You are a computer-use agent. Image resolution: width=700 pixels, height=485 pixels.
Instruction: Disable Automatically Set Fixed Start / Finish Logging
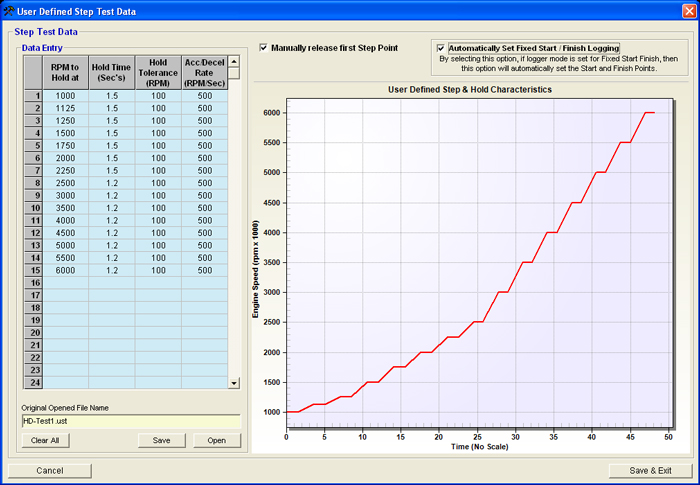point(441,47)
